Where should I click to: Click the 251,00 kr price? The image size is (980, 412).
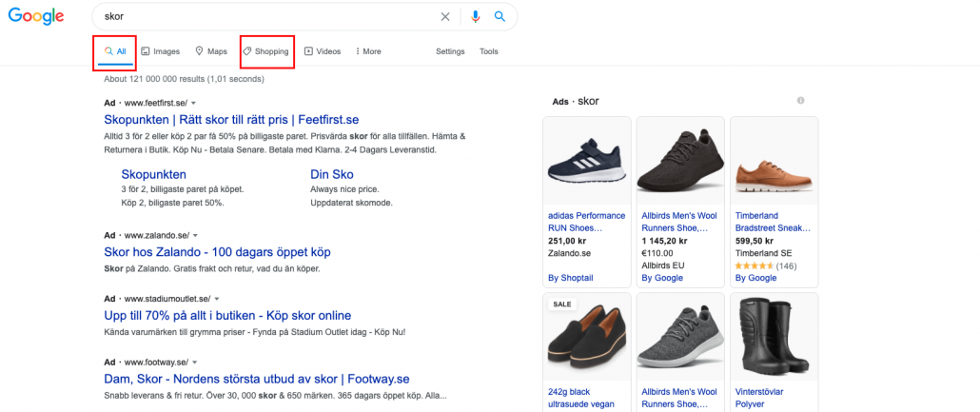coord(566,241)
